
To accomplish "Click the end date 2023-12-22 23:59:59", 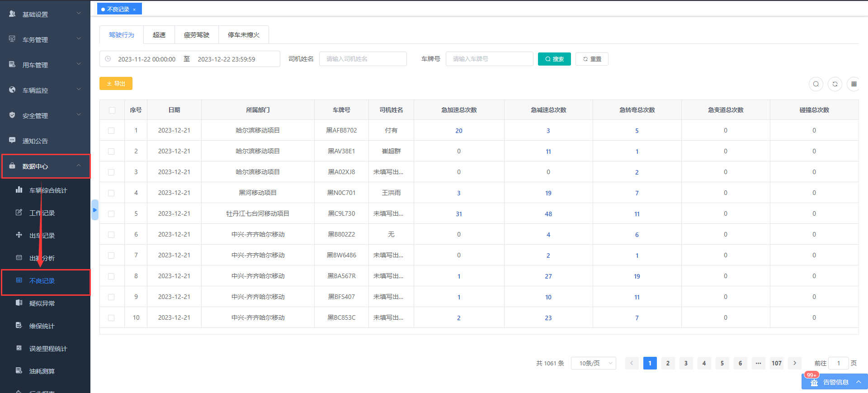I will 226,59.
